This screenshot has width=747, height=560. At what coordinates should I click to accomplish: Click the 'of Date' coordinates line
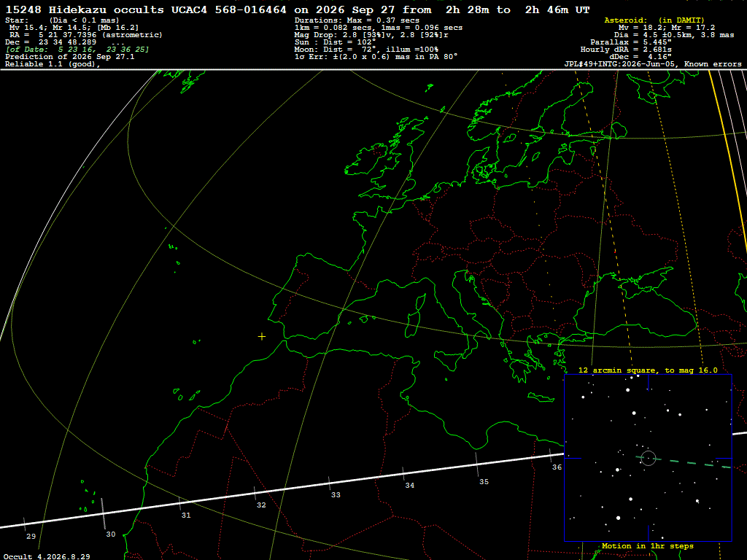pyautogui.click(x=77, y=50)
